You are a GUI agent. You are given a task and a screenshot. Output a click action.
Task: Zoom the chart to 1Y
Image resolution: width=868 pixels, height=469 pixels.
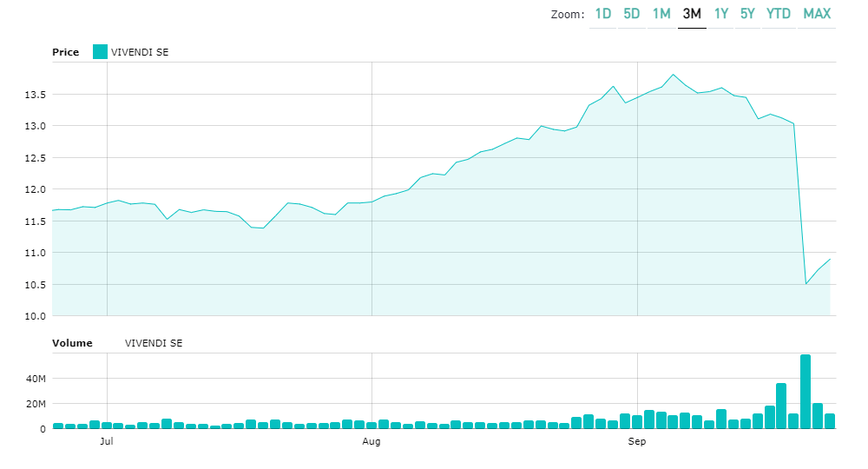721,14
